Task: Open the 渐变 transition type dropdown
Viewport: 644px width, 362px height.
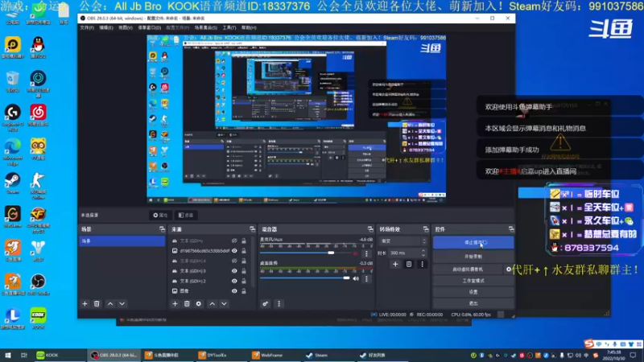Action: 404,241
